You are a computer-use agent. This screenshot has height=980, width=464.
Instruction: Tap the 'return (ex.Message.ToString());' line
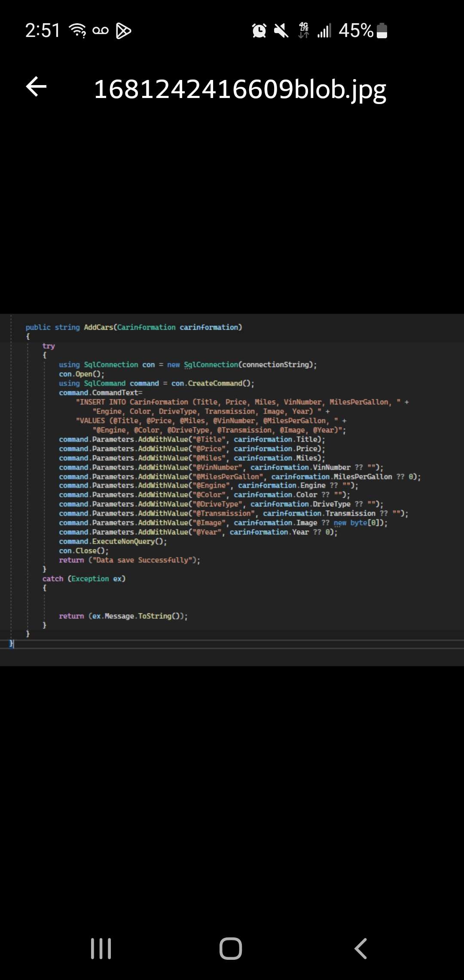[x=123, y=616]
